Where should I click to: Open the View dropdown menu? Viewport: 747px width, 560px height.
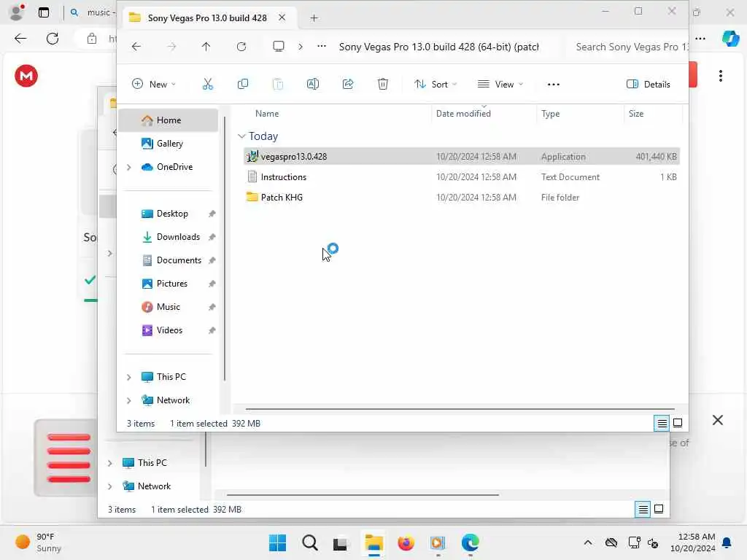[x=500, y=85]
